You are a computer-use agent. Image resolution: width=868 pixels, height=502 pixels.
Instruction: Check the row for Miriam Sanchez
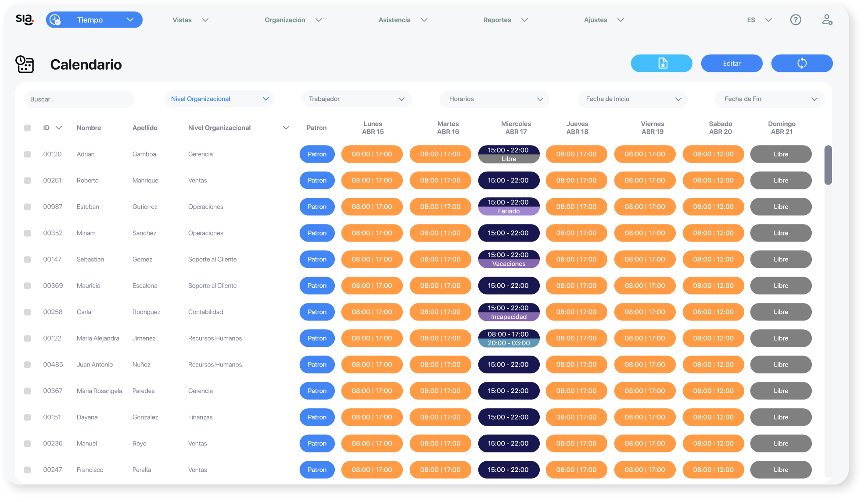tap(27, 233)
